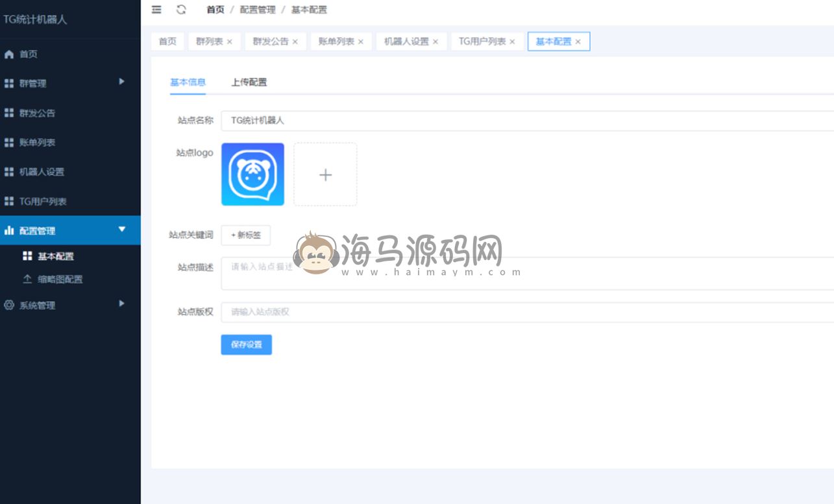
Task: Open the 账单列表 page tab
Action: point(336,42)
